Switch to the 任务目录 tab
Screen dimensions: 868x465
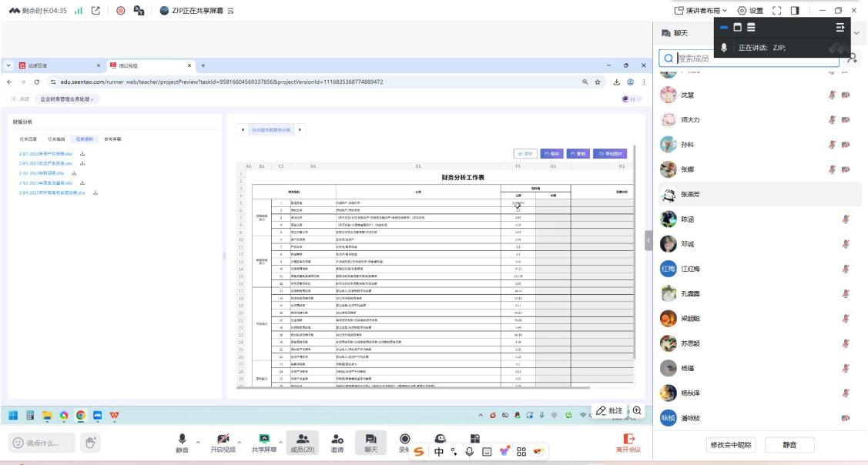point(28,139)
